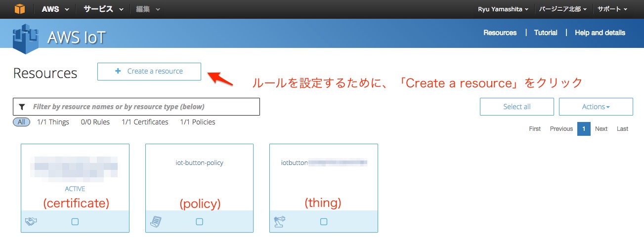Open the iotbutton thing card
644x241 pixels.
coord(324,188)
